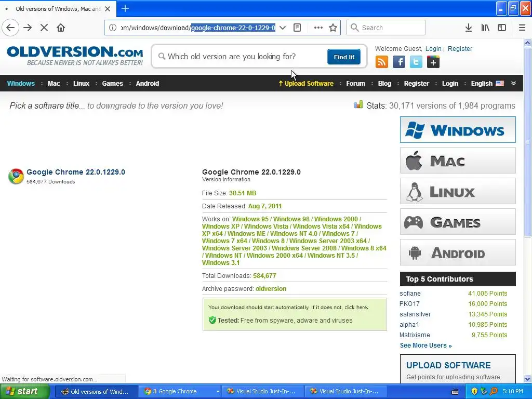Open the English language selector

pos(487,84)
